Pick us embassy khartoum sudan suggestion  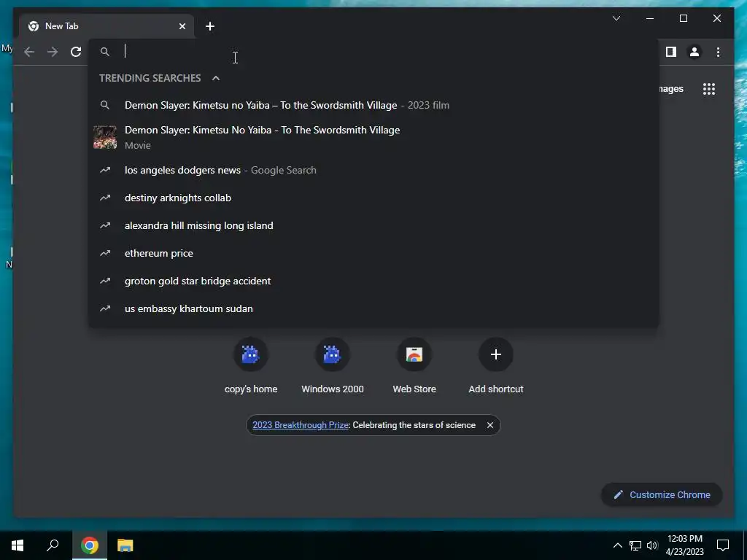point(373,308)
